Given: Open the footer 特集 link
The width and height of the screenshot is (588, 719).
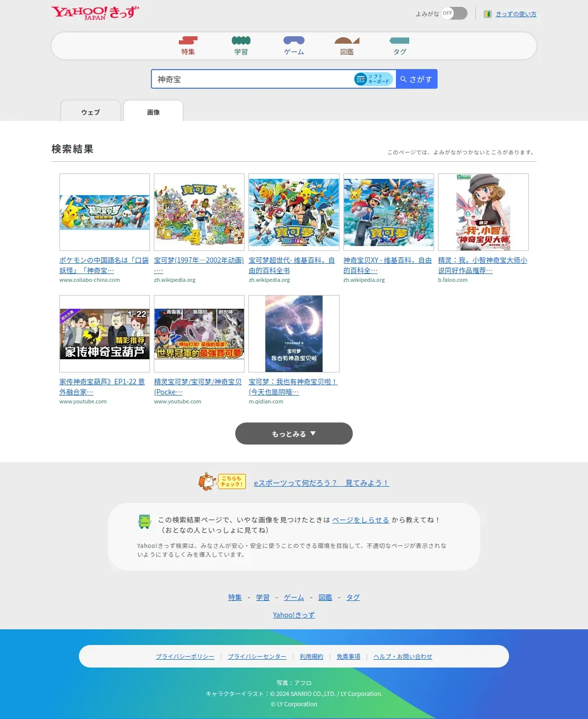Looking at the screenshot, I should point(235,597).
